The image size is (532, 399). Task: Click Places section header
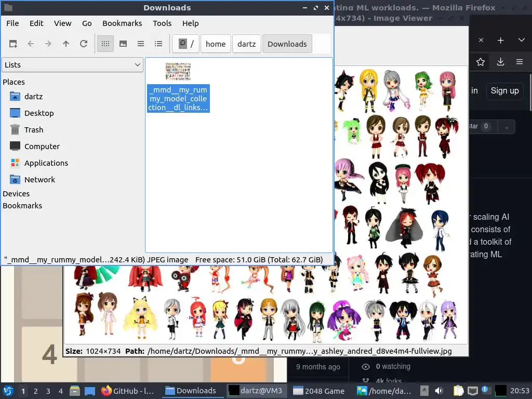[14, 82]
